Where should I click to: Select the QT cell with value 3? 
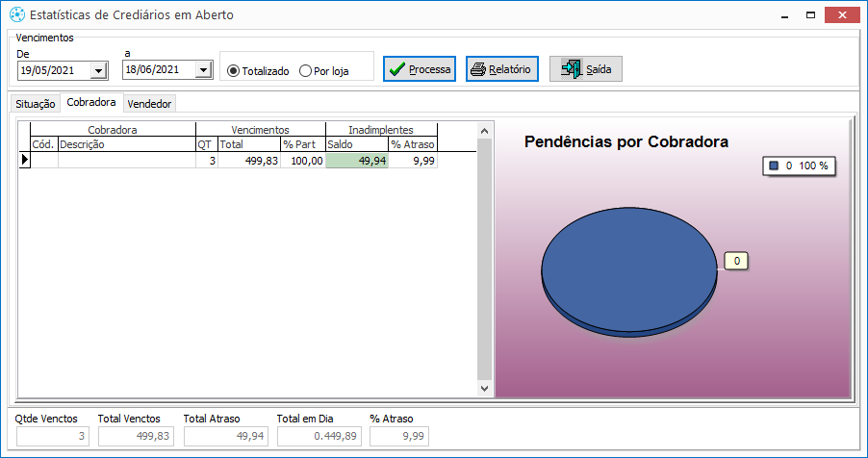(207, 161)
